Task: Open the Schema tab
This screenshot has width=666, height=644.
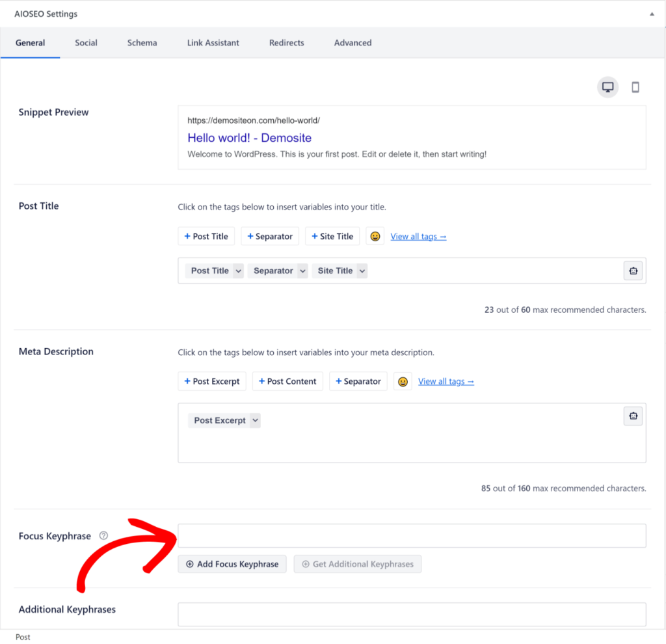Action: (x=142, y=43)
